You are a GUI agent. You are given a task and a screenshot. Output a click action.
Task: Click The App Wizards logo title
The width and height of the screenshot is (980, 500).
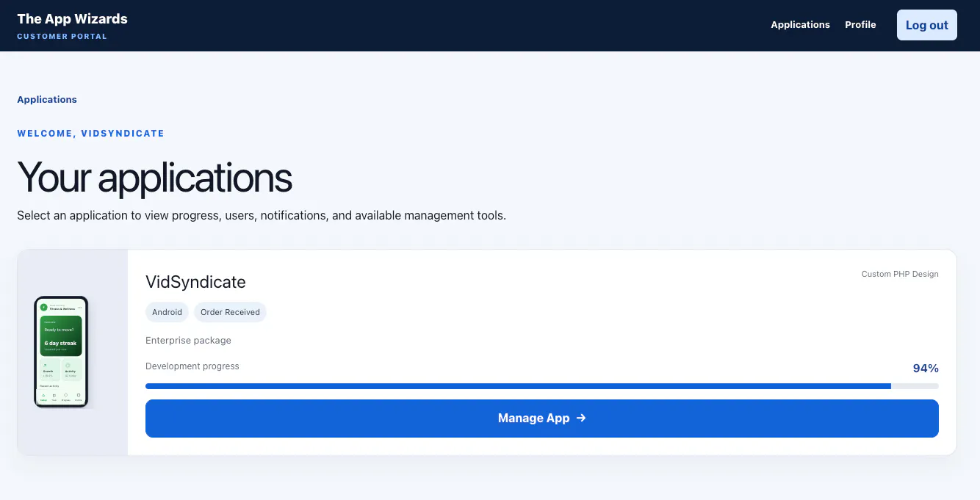72,19
